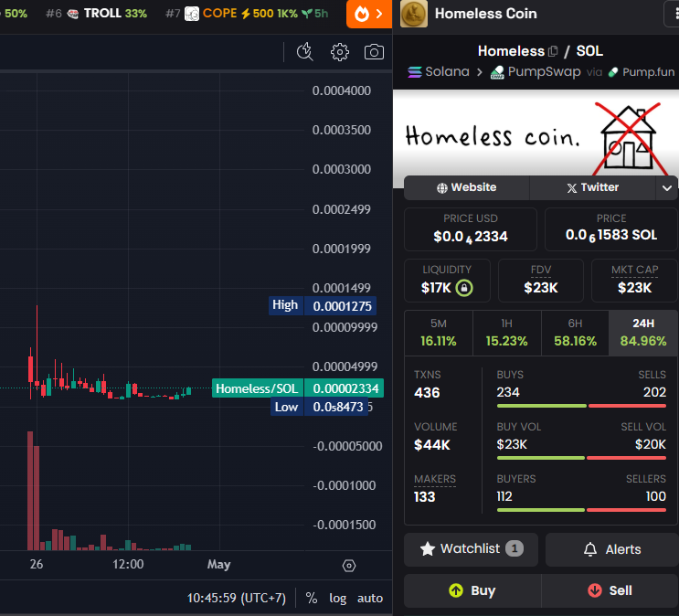Select the 1H timeframe tab
This screenshot has height=616, width=679.
pyautogui.click(x=506, y=333)
